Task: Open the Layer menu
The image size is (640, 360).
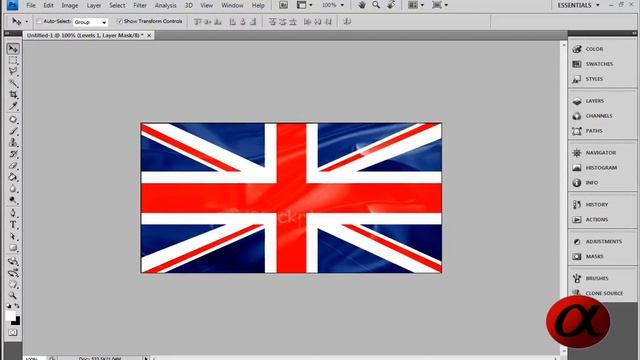Action: point(94,5)
